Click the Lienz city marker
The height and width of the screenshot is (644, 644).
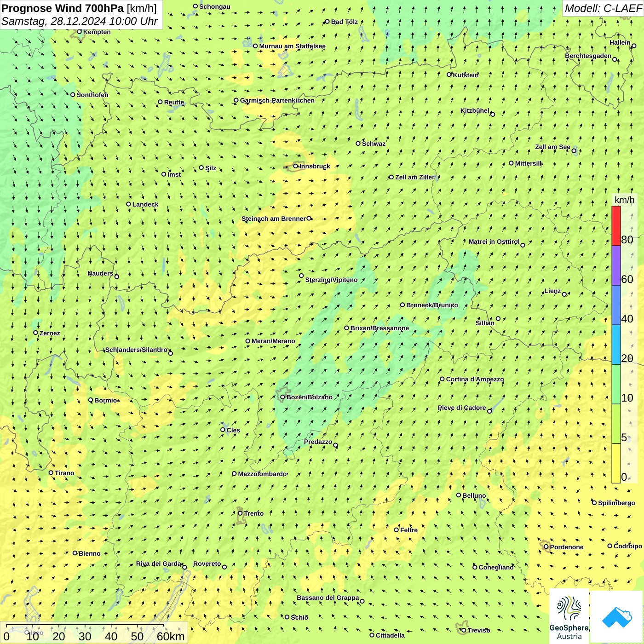[564, 294]
